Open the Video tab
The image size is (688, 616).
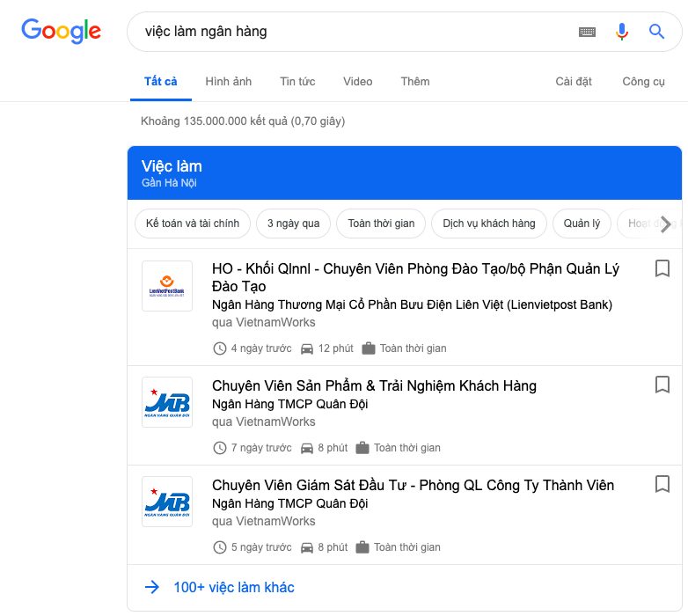(357, 82)
